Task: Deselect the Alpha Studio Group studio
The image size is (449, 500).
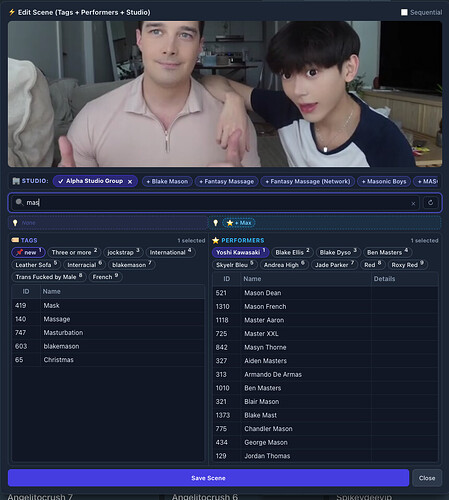Action: (95, 181)
